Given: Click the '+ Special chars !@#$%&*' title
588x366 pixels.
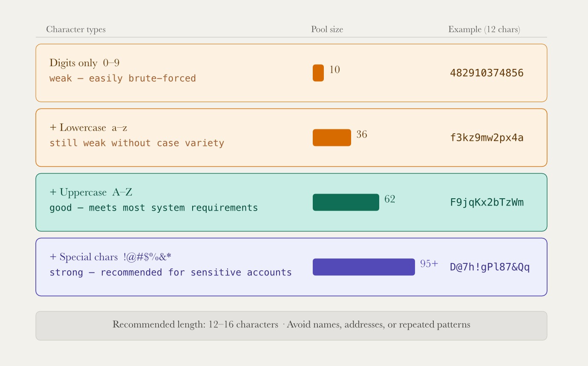Looking at the screenshot, I should [110, 257].
